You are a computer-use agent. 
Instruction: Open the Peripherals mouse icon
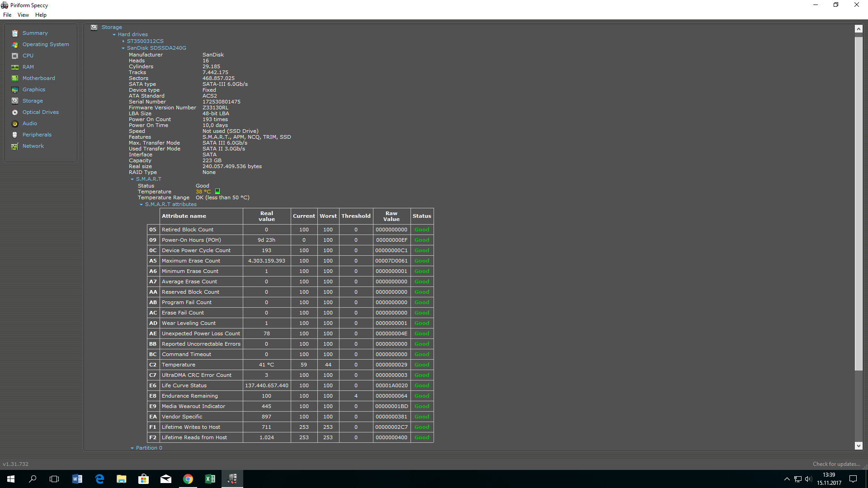click(15, 135)
